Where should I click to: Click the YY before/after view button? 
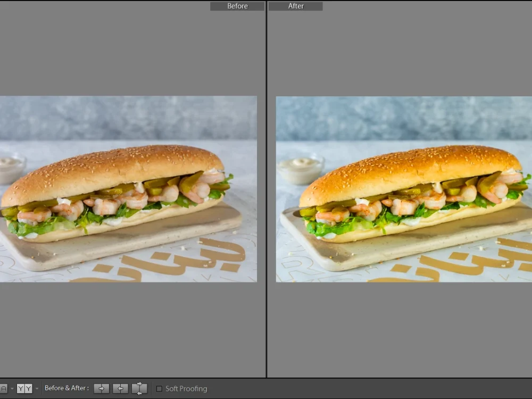(x=24, y=388)
